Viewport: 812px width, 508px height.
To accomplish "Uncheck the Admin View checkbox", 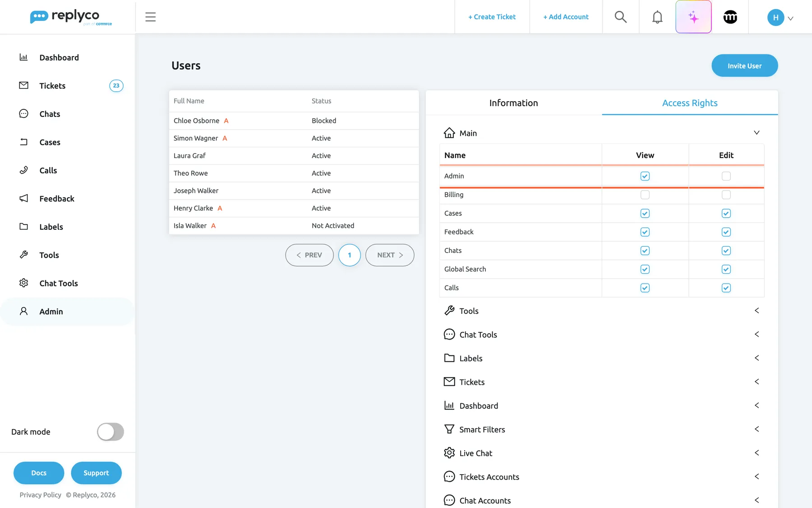I will (645, 176).
